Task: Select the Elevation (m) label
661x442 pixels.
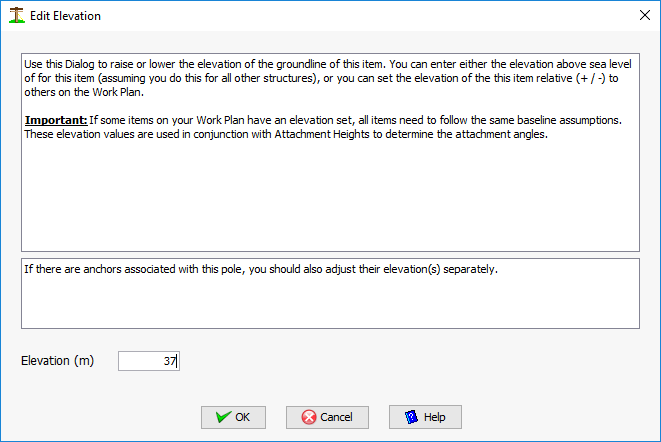Action: pyautogui.click(x=57, y=361)
